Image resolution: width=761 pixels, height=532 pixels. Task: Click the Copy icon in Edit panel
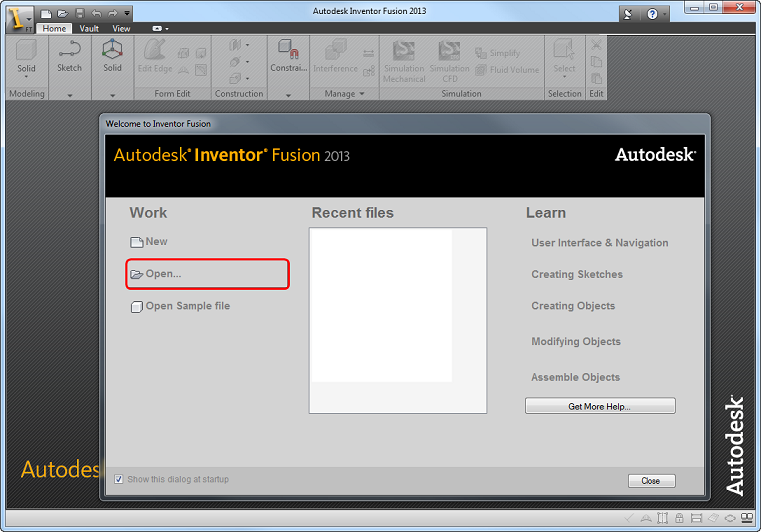click(x=596, y=62)
